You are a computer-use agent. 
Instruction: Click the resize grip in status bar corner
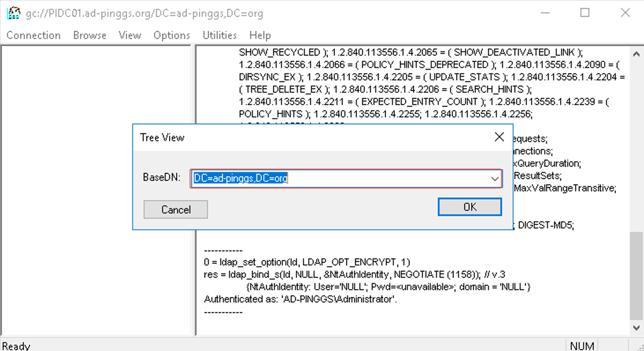point(638,346)
